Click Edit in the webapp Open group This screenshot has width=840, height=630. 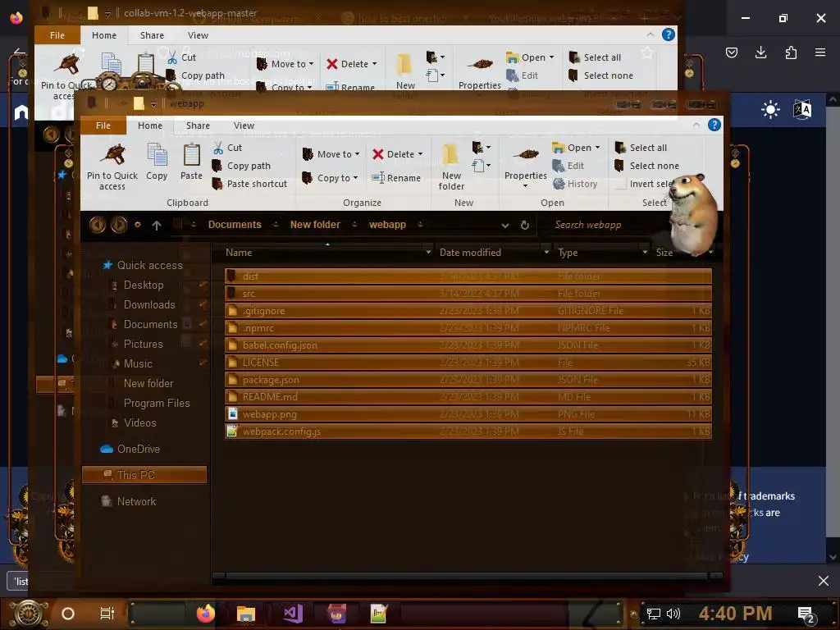pyautogui.click(x=568, y=166)
